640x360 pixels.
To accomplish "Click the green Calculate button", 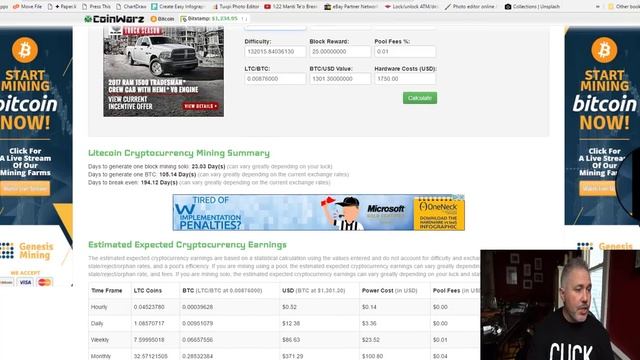I will (x=420, y=98).
